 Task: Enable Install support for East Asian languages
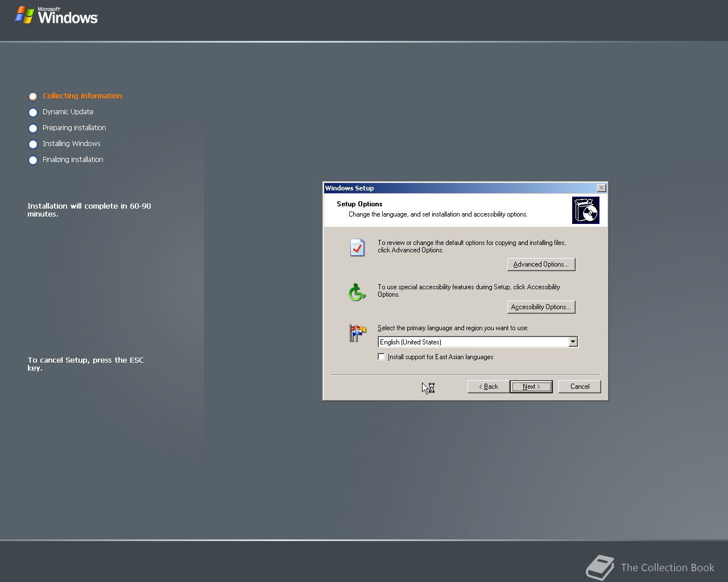click(x=381, y=357)
